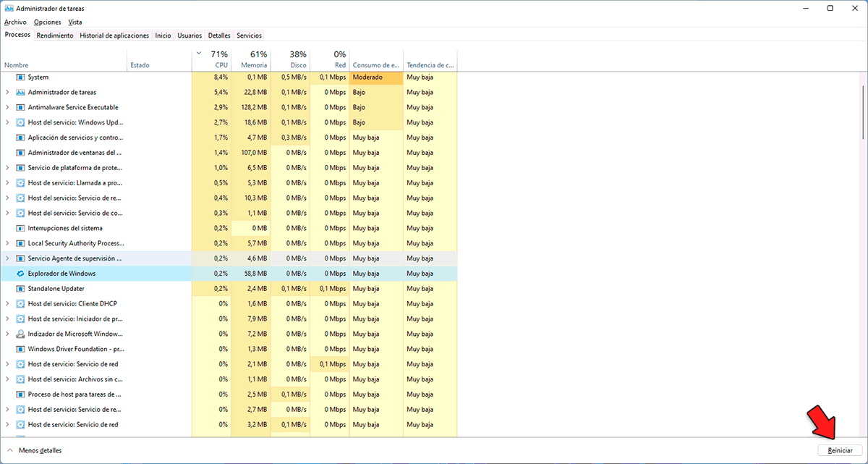This screenshot has height=464, width=868.
Task: Click the 128,2 MB memory value
Action: (x=254, y=107)
